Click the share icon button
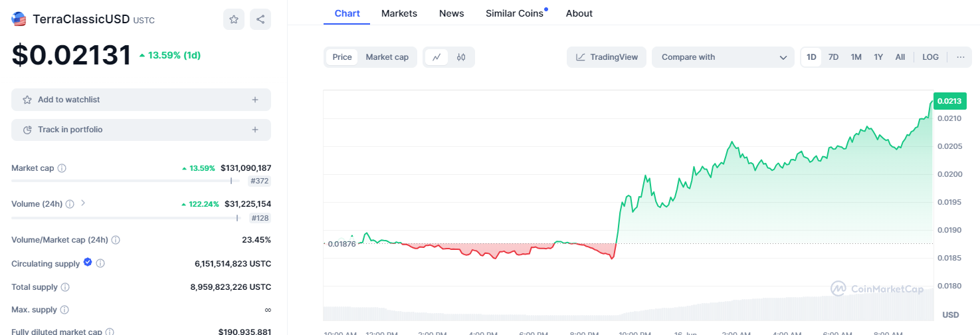The width and height of the screenshot is (980, 335). pos(260,19)
